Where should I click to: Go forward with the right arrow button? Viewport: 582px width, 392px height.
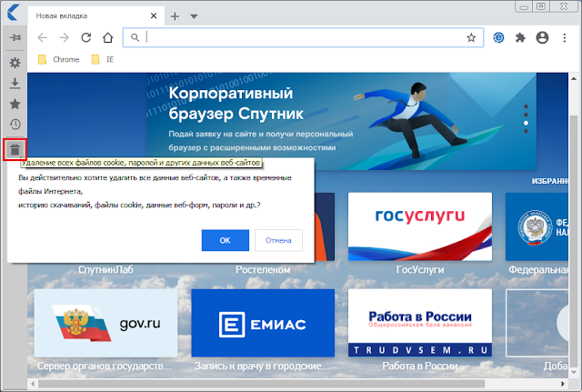pos(65,37)
